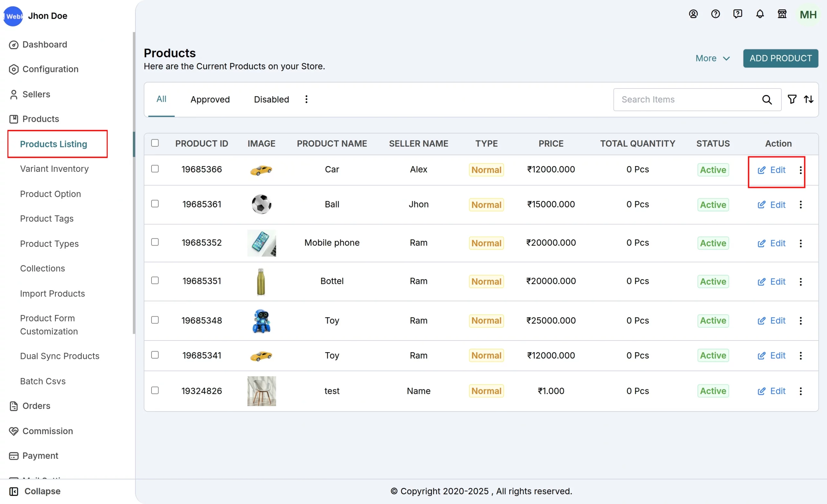This screenshot has width=827, height=504.
Task: Open the Orders section in the sidebar
Action: pos(36,406)
